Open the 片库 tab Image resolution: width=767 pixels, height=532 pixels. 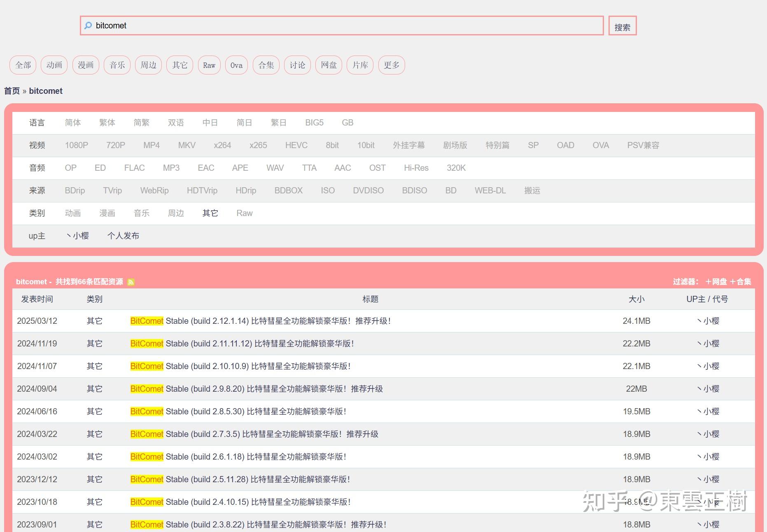click(x=360, y=65)
